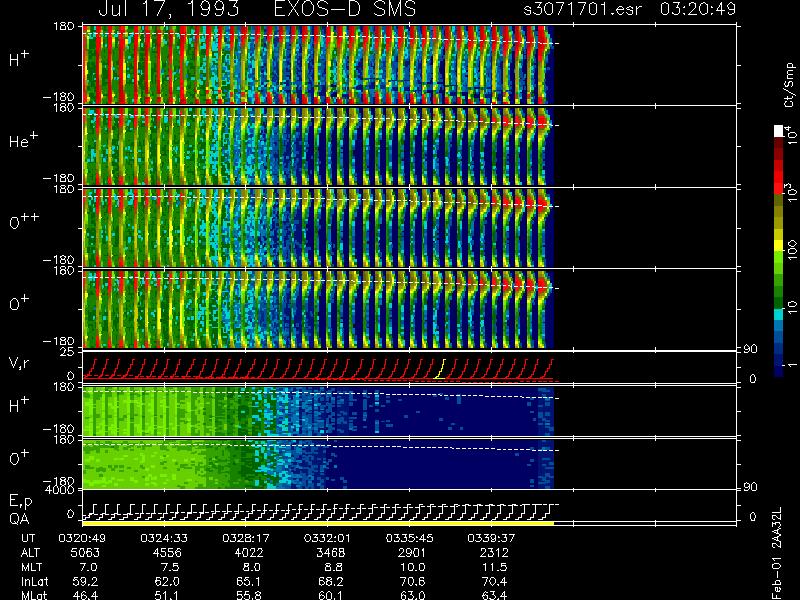The width and height of the screenshot is (800, 600).
Task: Click altitude value '2312'
Action: pyautogui.click(x=494, y=553)
